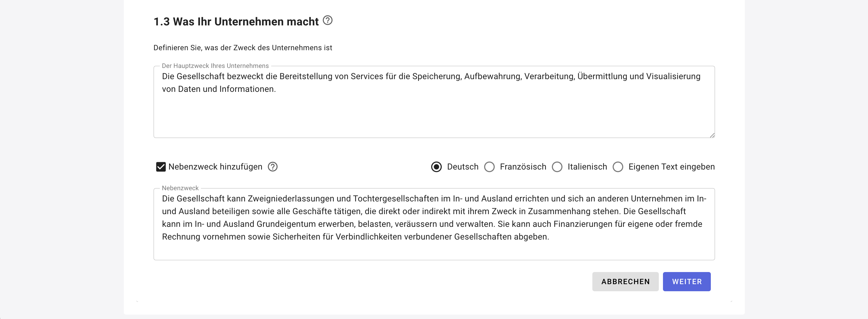Click the 'Italienisch' option label text

(x=587, y=167)
